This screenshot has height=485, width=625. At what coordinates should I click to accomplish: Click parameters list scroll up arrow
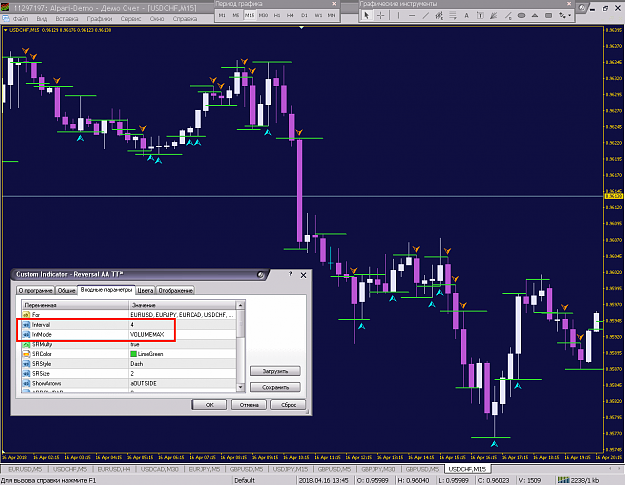point(240,305)
